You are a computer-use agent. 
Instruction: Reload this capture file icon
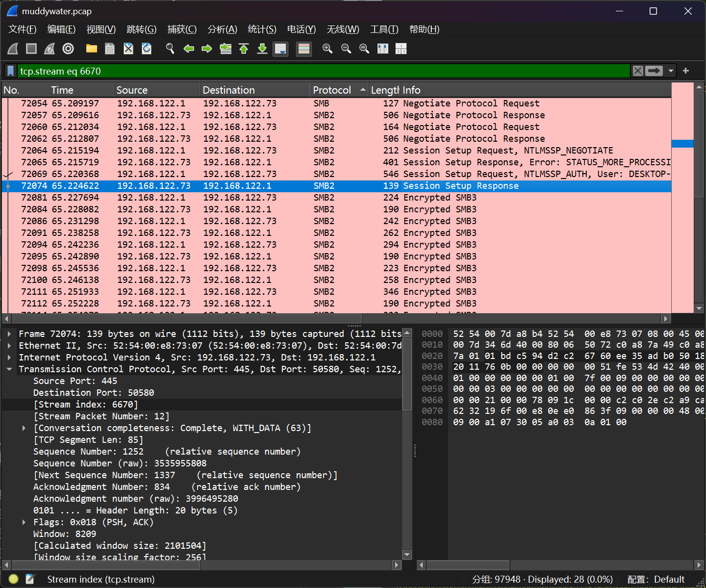(x=147, y=49)
